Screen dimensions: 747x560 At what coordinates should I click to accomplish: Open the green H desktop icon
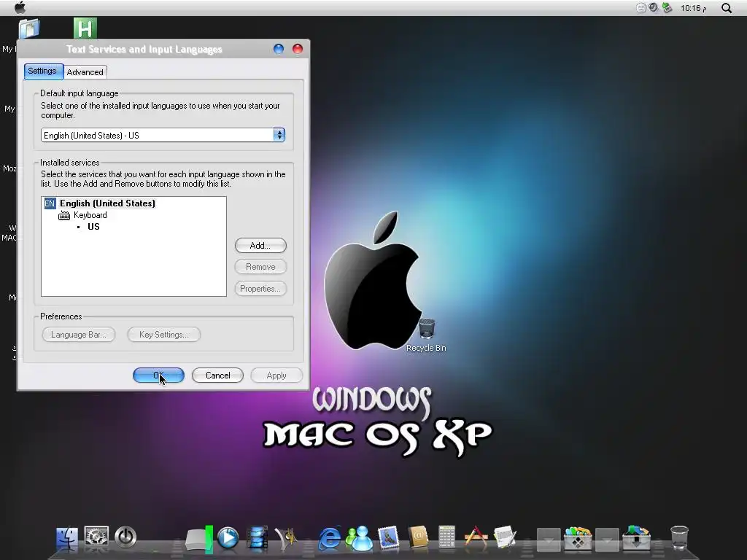[x=85, y=28]
